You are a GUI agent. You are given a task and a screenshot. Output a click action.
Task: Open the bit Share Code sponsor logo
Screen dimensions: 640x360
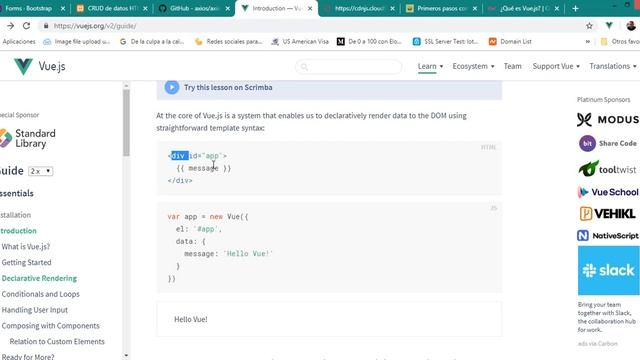click(608, 144)
